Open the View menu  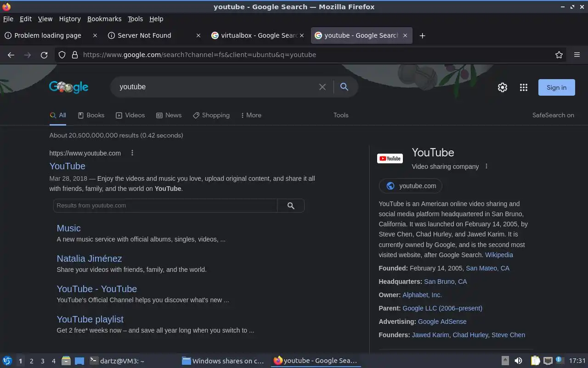tap(45, 19)
